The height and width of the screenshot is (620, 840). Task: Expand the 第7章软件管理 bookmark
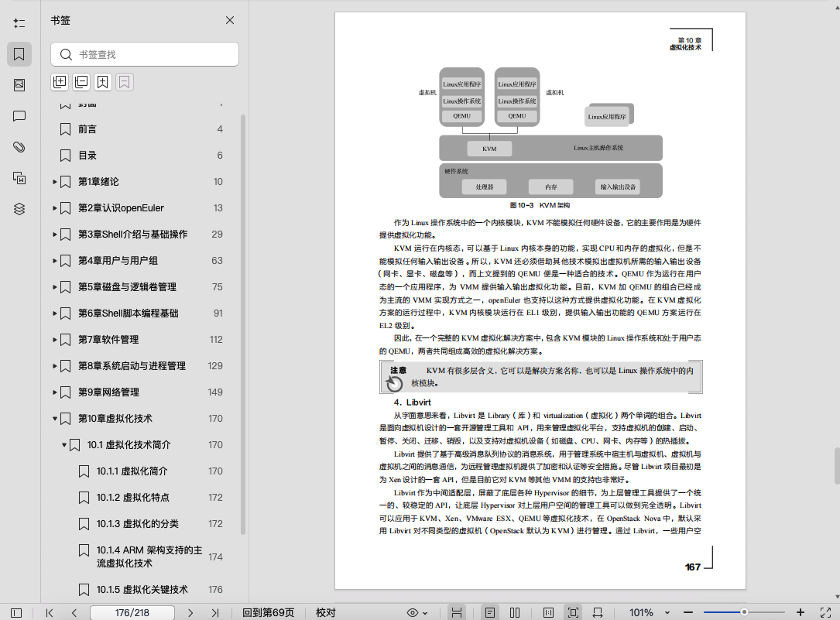[x=55, y=340]
